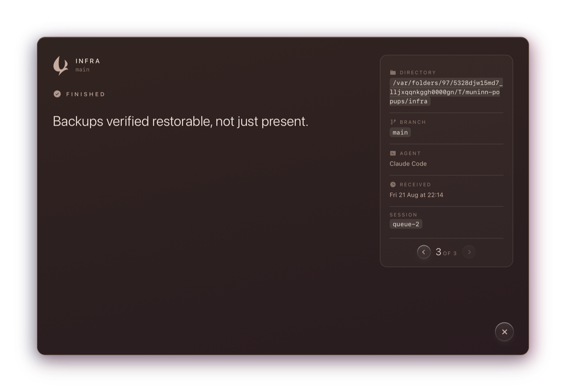Dismiss the panel with the X button
This screenshot has height=392, width=566.
[504, 332]
